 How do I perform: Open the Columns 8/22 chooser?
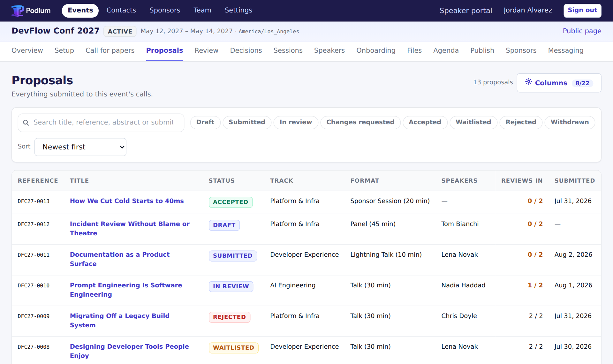559,83
